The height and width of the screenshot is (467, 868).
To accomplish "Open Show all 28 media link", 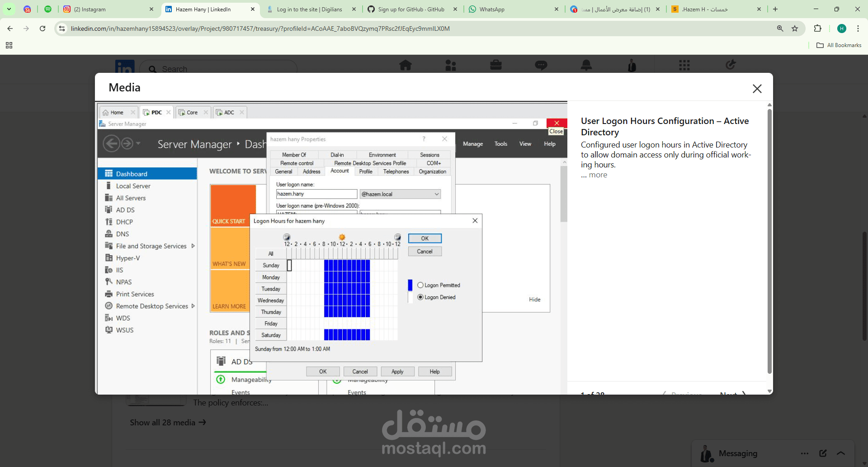I will click(168, 422).
